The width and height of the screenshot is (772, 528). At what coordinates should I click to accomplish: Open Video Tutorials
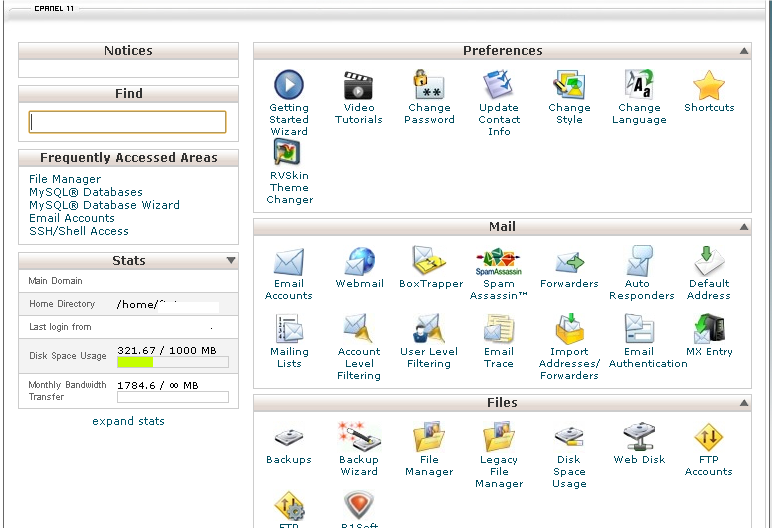point(359,86)
